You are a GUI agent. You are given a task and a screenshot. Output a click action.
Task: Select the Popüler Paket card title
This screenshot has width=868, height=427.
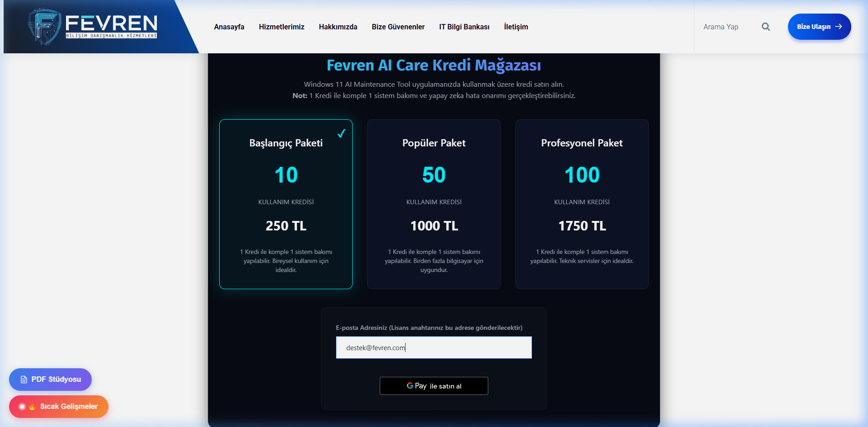(434, 143)
